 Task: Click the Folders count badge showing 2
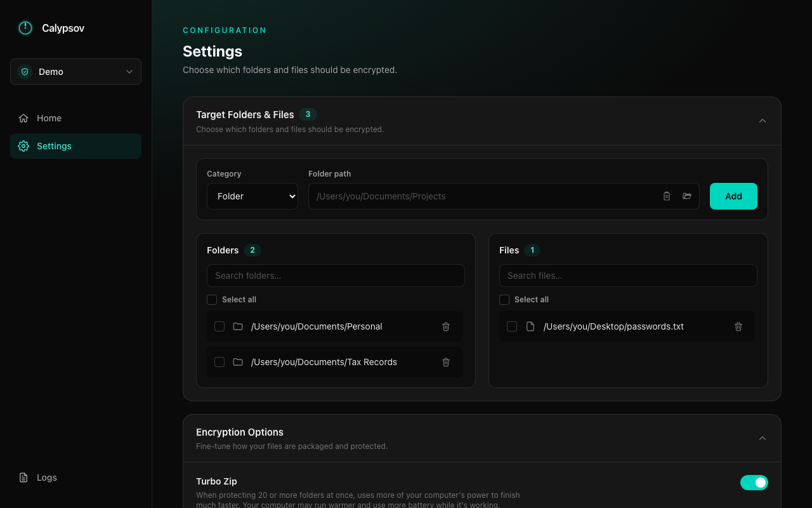(252, 250)
